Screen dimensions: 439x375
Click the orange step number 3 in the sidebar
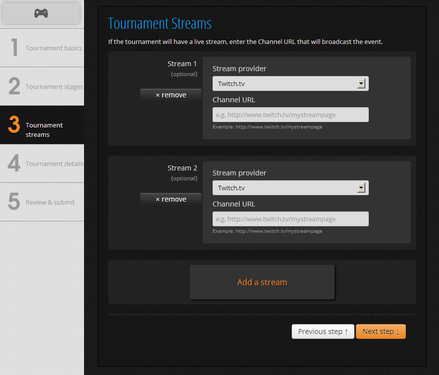click(14, 124)
